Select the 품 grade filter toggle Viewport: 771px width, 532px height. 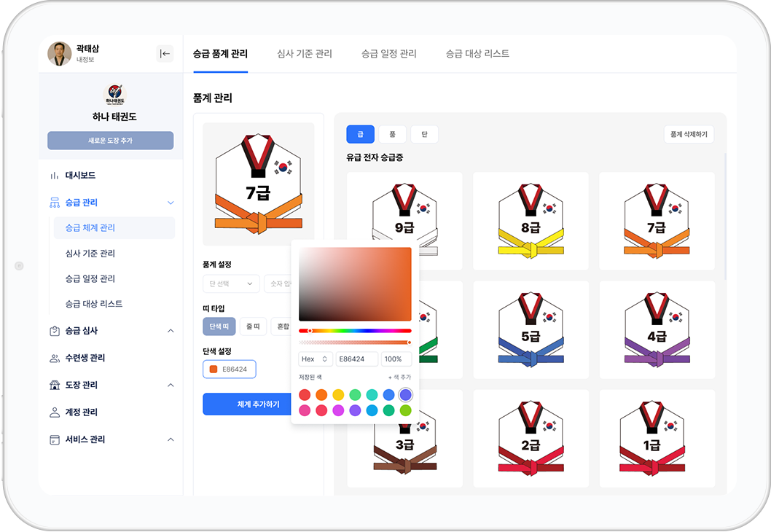coord(392,134)
